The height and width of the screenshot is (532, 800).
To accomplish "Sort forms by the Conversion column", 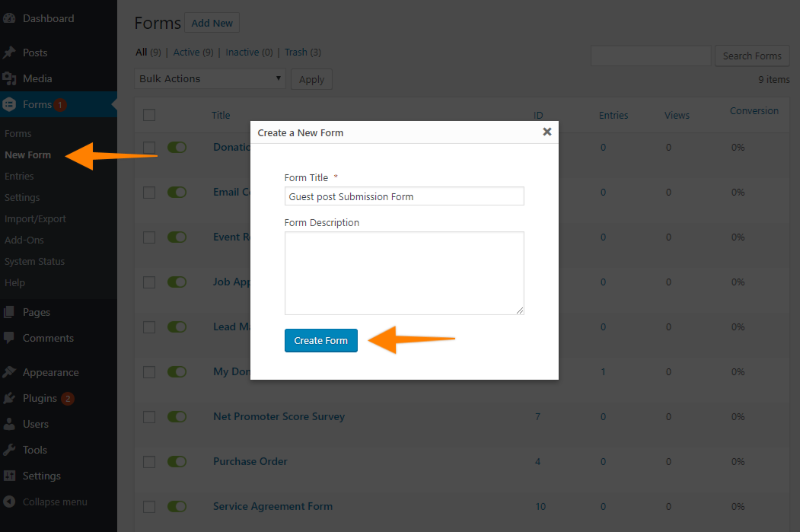I will point(754,110).
